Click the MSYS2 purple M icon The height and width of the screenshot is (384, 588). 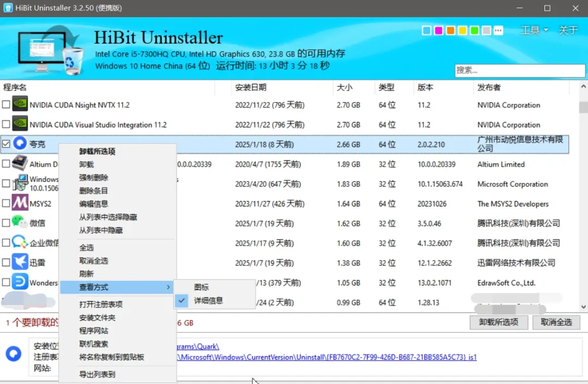click(20, 203)
